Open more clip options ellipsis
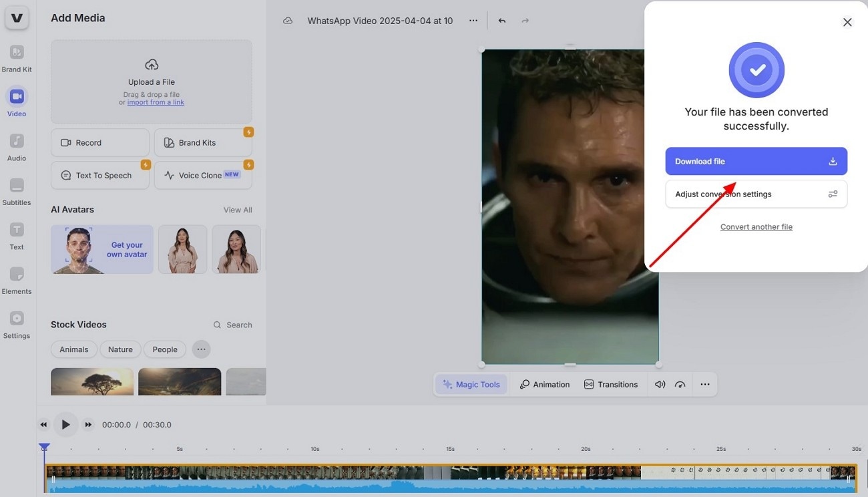The width and height of the screenshot is (868, 497). tap(705, 384)
